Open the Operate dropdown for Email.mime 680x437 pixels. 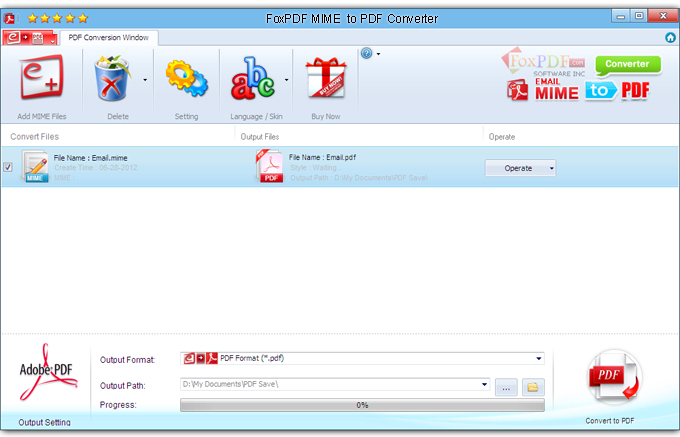[520, 168]
